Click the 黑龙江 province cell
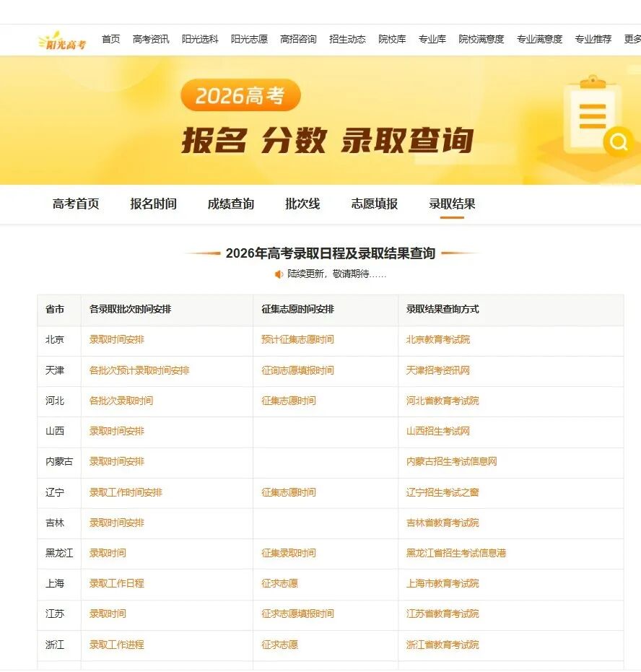 (x=59, y=554)
